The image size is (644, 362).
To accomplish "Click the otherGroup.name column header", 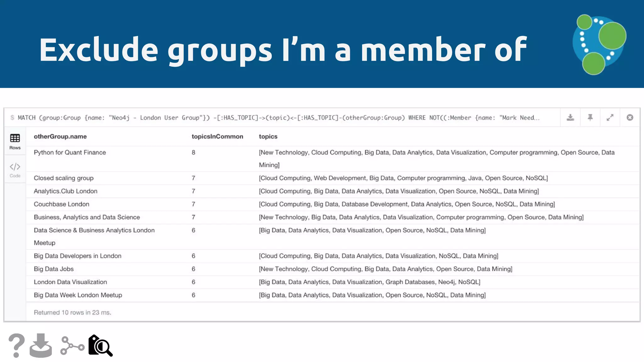I will [x=60, y=136].
